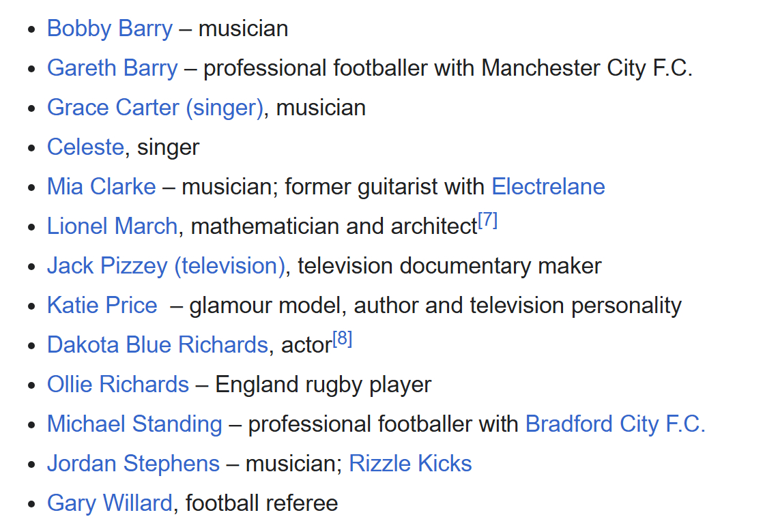
Task: Visit the Electrelane band link
Action: point(548,187)
